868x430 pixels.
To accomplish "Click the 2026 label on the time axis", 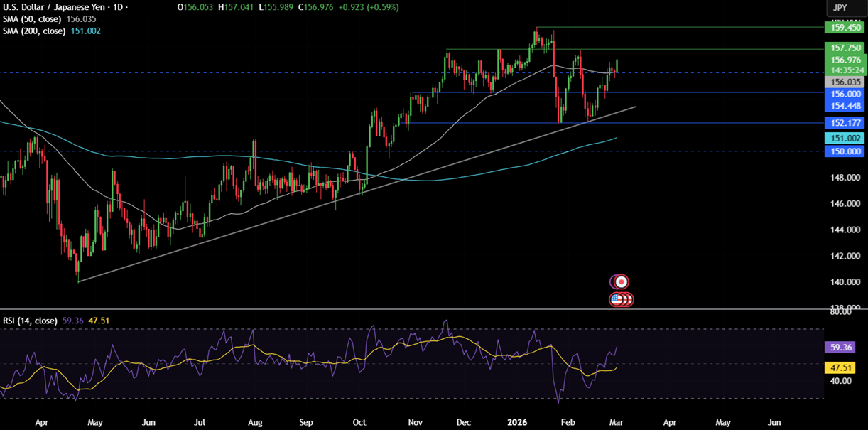I will tap(516, 422).
